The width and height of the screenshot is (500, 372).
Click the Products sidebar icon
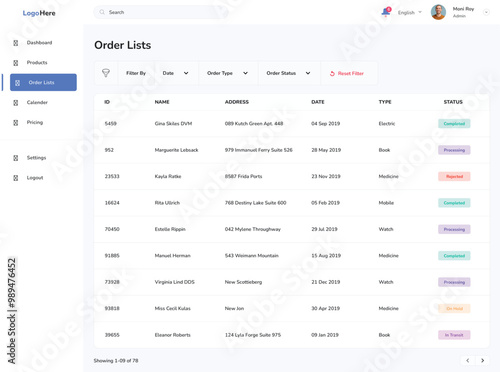16,63
